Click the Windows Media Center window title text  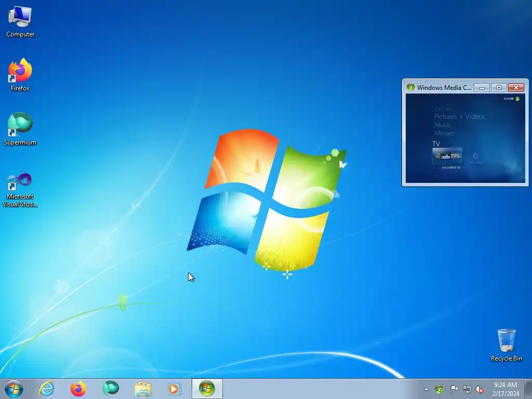[444, 87]
